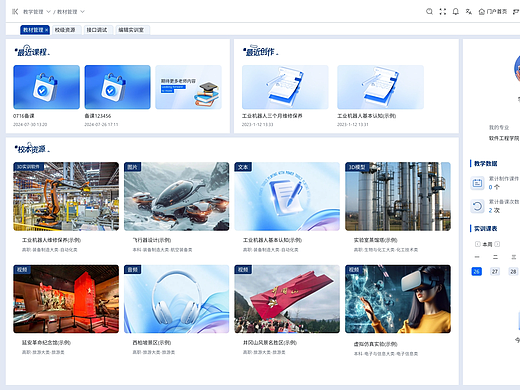Viewport: 520px width, 390px height.
Task: Click the 虚拟仿真实验(示例) title text
Action: tap(375, 344)
